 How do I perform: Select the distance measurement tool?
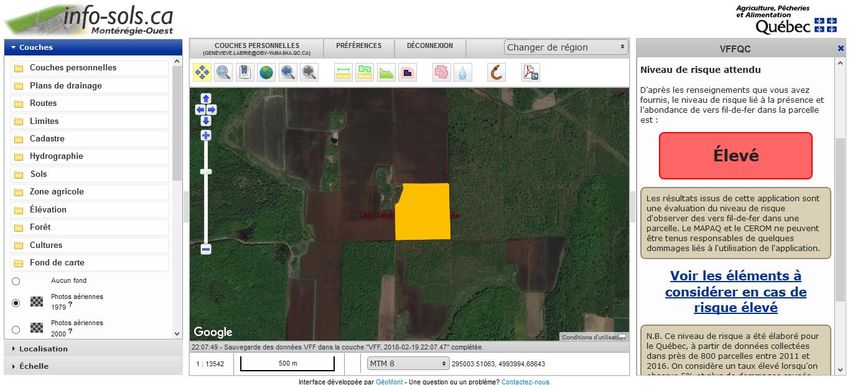pos(344,72)
